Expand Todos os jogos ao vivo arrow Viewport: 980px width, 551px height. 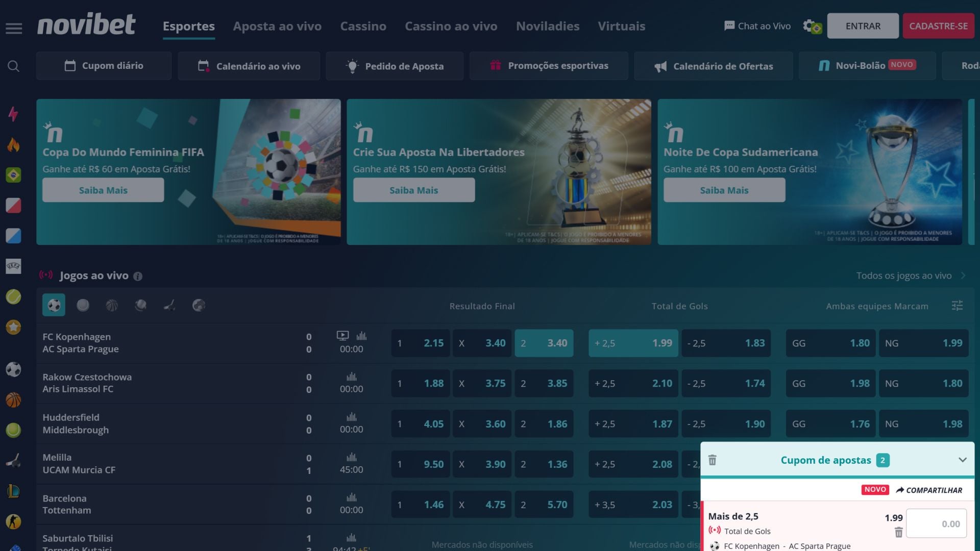[963, 275]
